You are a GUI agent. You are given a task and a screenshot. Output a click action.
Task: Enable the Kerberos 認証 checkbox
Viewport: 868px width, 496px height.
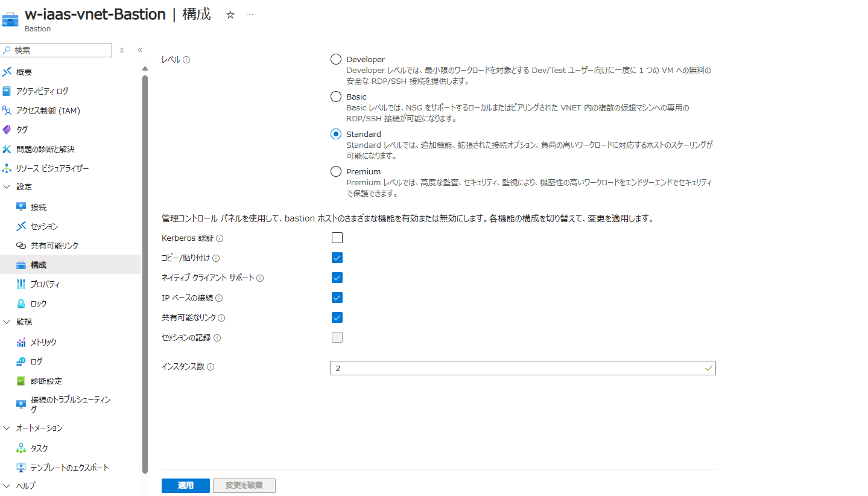[337, 238]
